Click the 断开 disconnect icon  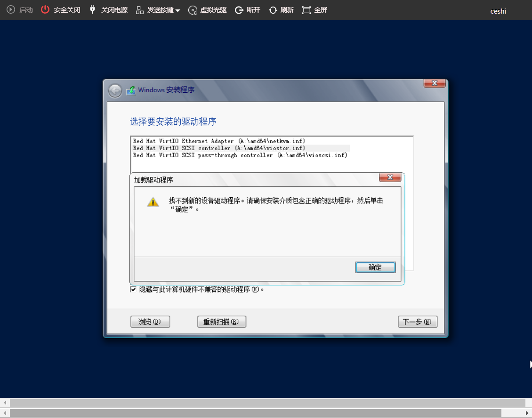point(239,10)
